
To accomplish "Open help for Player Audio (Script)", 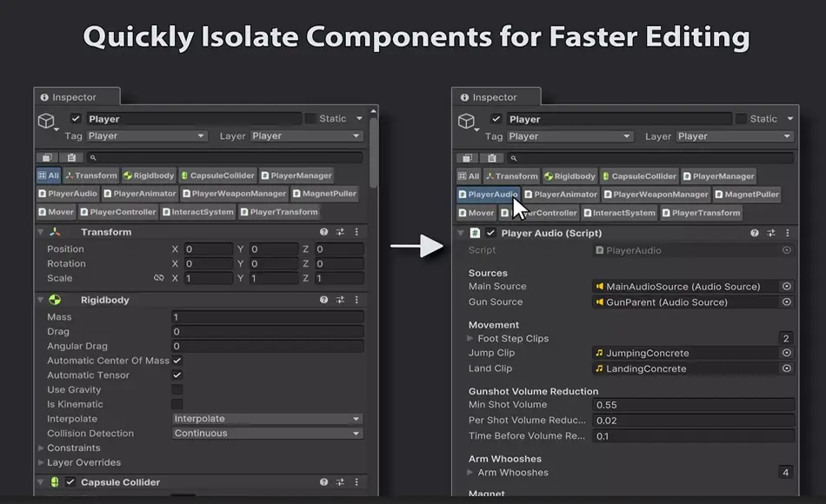I will [x=755, y=233].
